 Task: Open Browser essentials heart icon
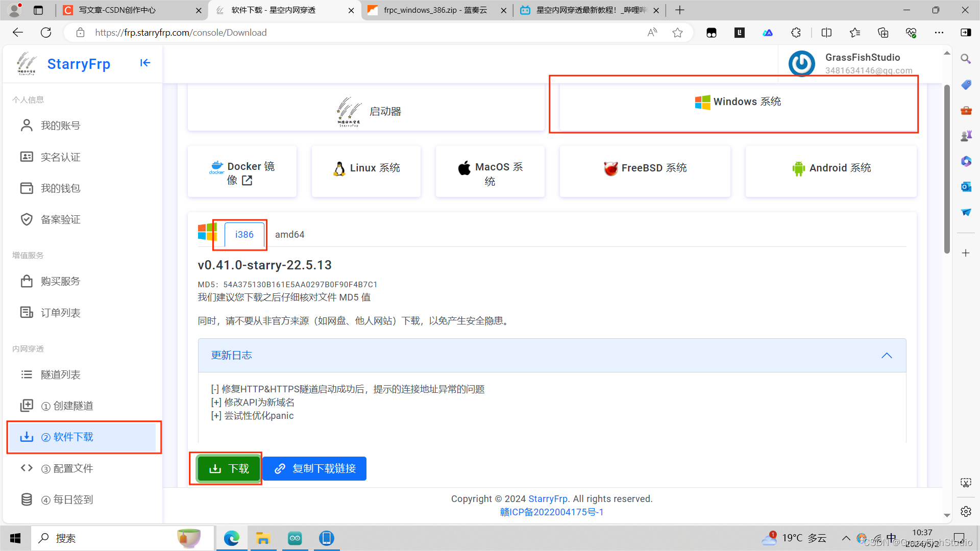tap(911, 32)
